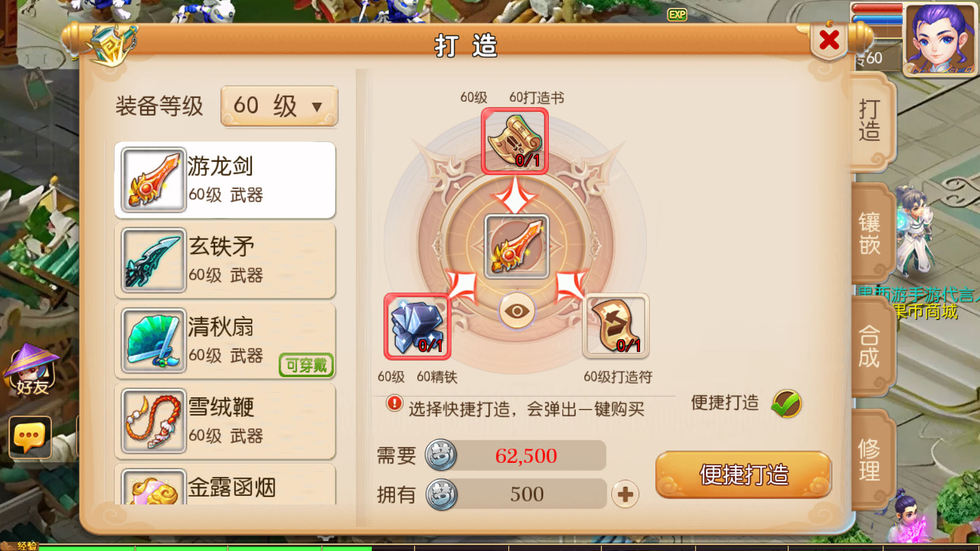The width and height of the screenshot is (980, 551).
Task: Open the 60级 equipment level dropdown
Action: point(279,106)
